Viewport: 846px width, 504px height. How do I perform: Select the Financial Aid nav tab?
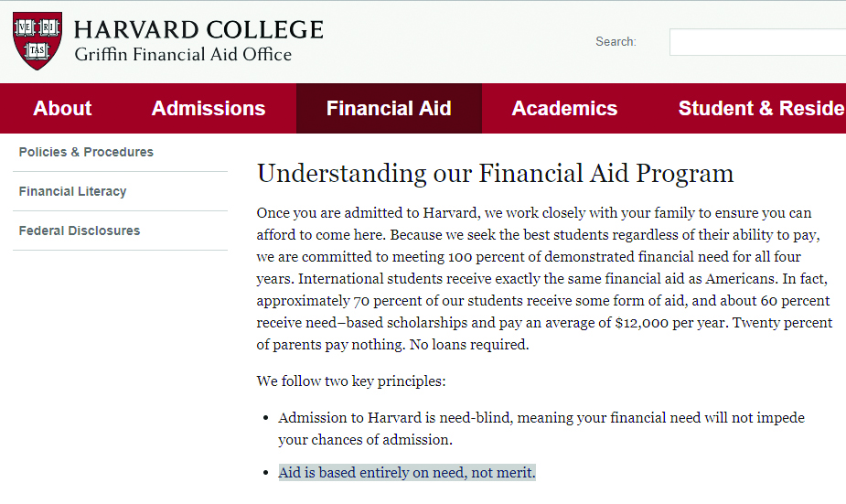(x=389, y=108)
